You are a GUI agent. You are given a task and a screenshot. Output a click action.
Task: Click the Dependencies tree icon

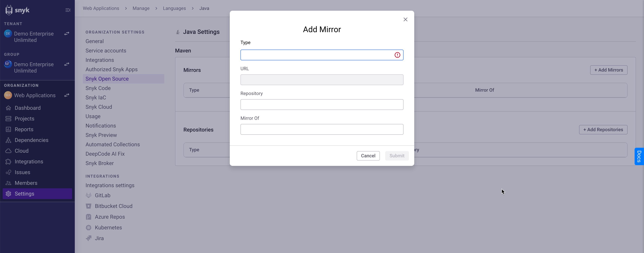[x=9, y=140]
